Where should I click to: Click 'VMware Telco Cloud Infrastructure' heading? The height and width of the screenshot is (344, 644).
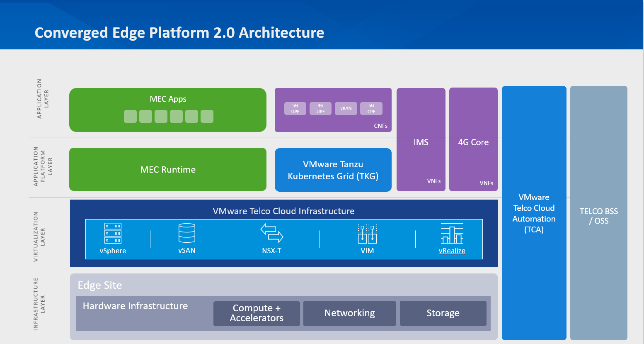[283, 211]
